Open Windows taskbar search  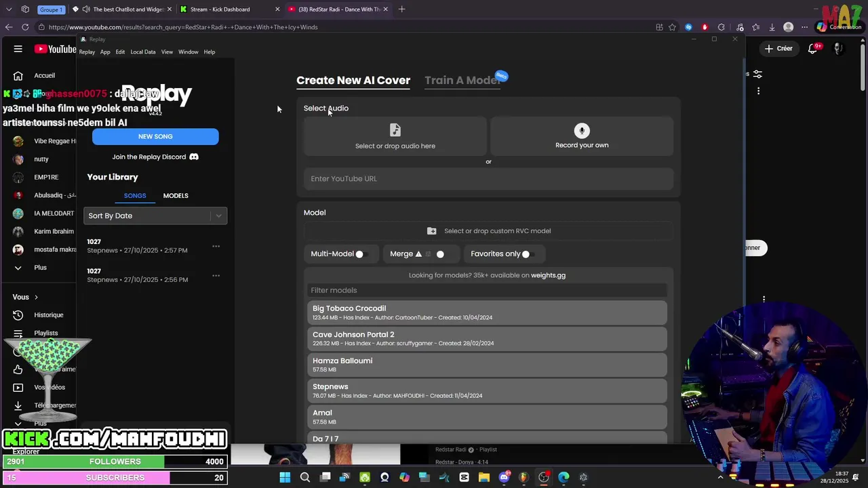(305, 477)
